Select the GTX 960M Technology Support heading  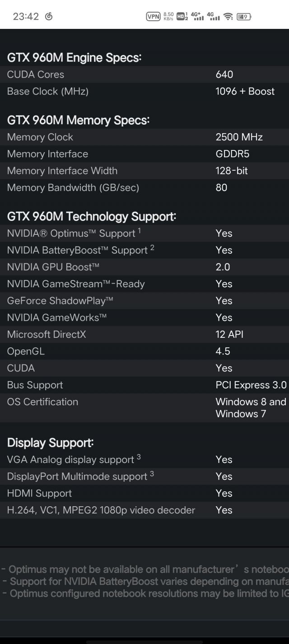(x=92, y=216)
